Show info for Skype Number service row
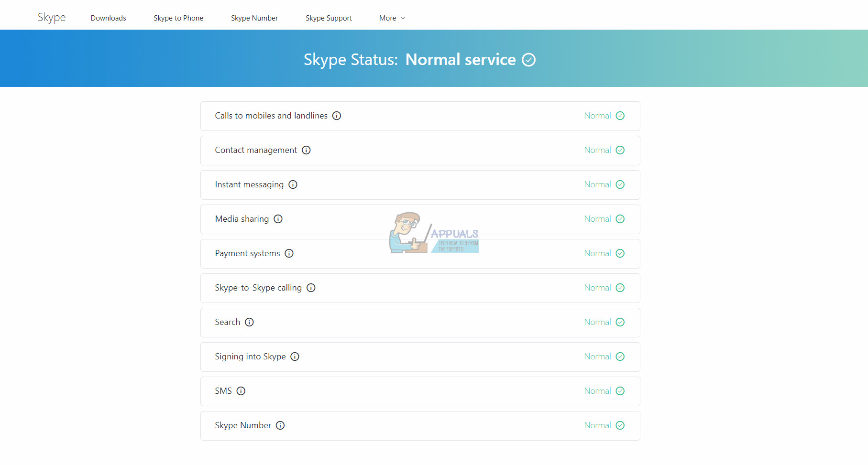Image resolution: width=868 pixels, height=465 pixels. (x=280, y=425)
